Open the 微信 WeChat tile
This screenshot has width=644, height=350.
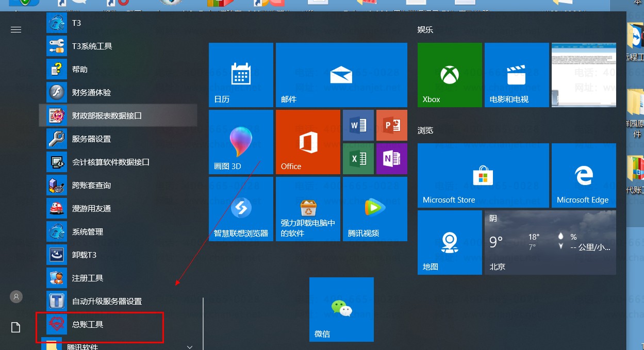coord(341,309)
